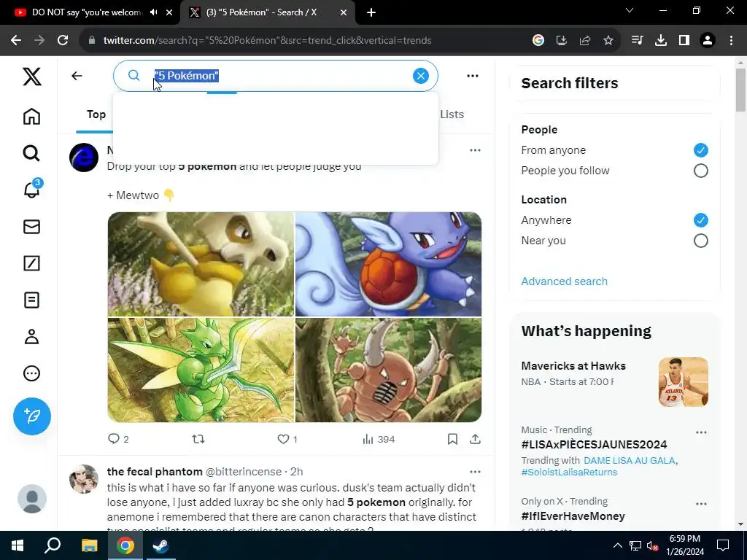Like the top 5 pokemon post
The width and height of the screenshot is (747, 560).
[287, 439]
